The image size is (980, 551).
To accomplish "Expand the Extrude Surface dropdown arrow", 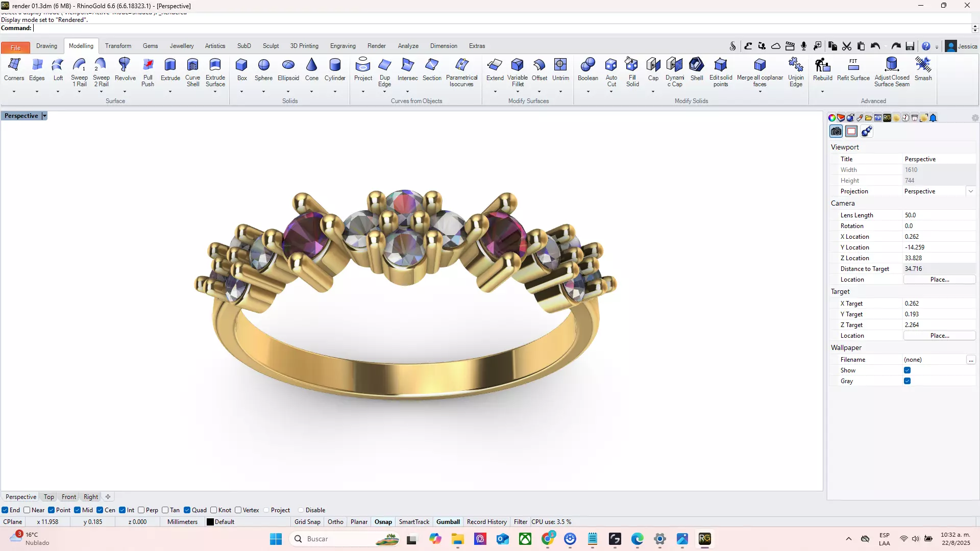I will coord(215,92).
